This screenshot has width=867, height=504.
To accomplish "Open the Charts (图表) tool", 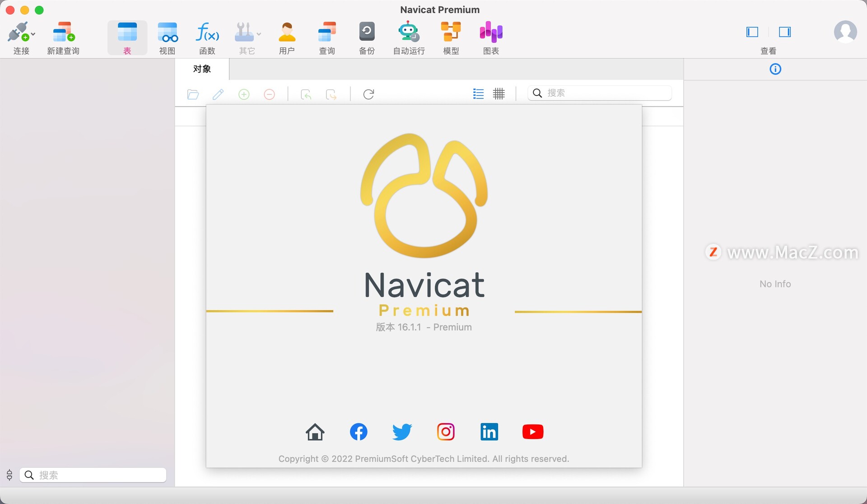I will [491, 33].
